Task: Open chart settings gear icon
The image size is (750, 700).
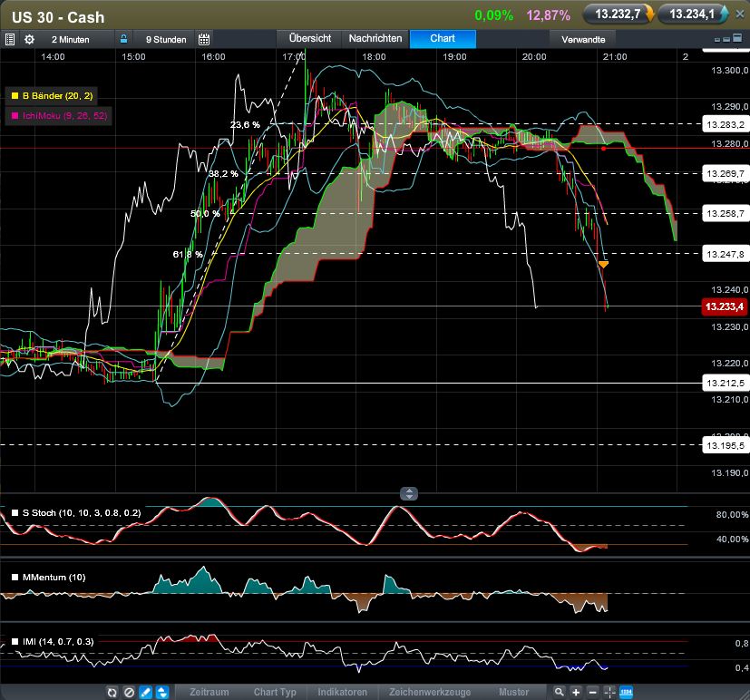Action: [29, 39]
